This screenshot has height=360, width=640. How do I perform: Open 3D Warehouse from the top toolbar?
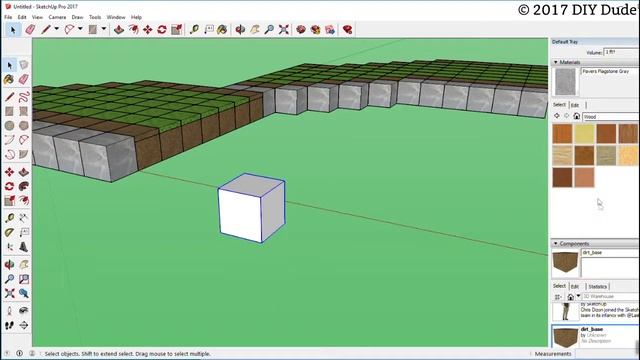pos(301,29)
